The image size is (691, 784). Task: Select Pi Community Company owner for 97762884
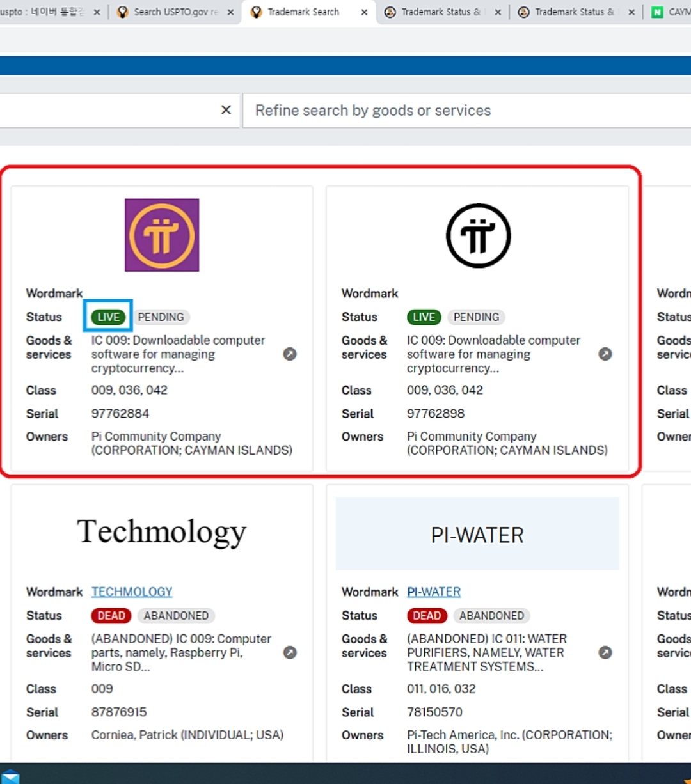click(192, 444)
